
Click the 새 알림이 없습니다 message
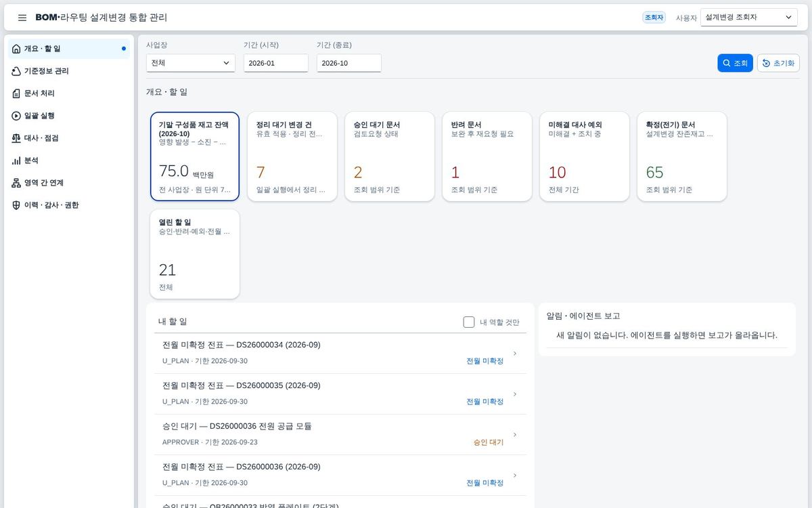(667, 335)
